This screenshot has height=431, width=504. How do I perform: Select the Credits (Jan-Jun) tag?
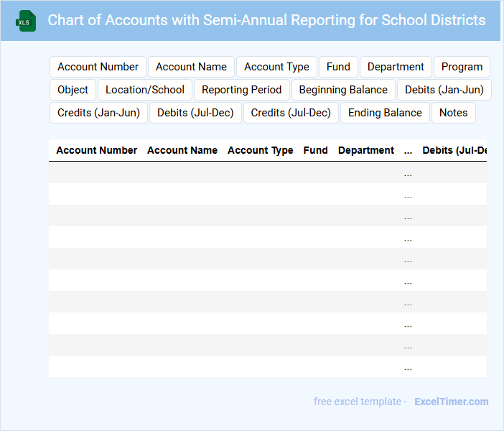pos(99,113)
